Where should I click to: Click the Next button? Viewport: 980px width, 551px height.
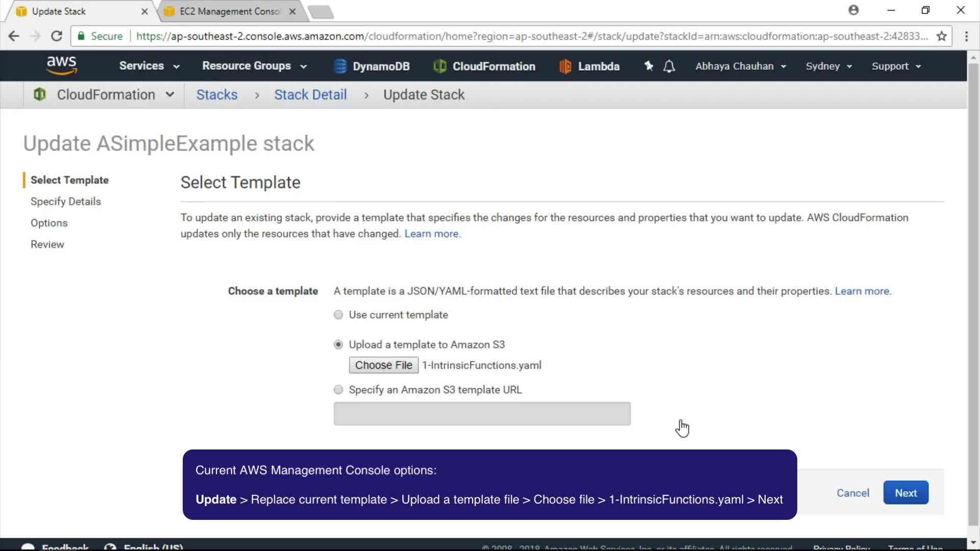[905, 493]
